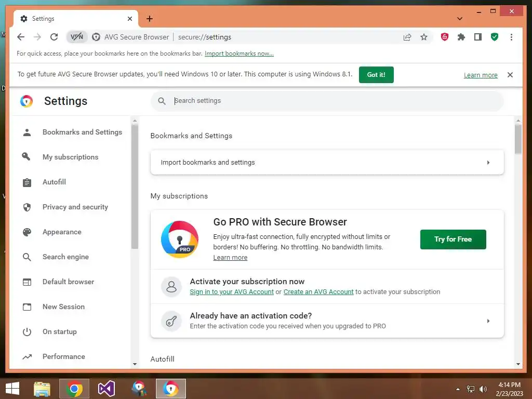Image resolution: width=532 pixels, height=399 pixels.
Task: Open a new tab with the plus button
Action: 150,19
